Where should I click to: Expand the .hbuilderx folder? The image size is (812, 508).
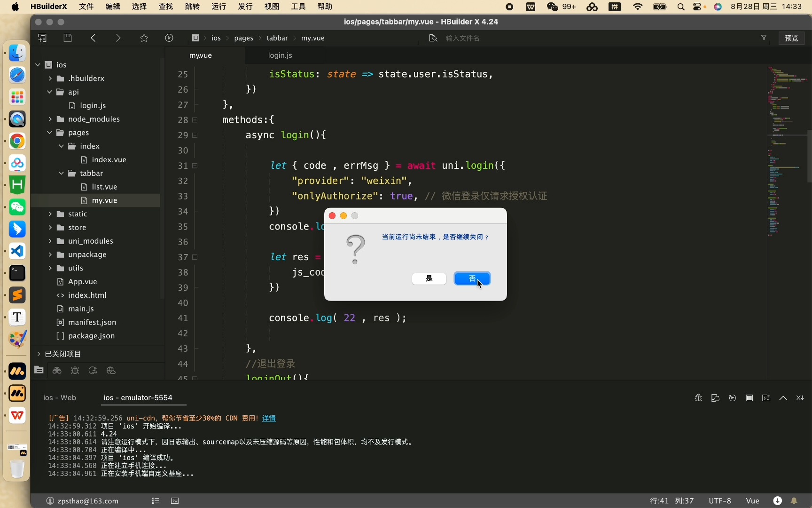point(50,79)
